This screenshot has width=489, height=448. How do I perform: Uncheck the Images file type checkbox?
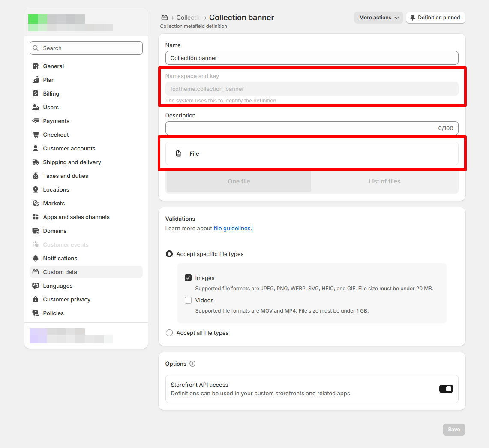coord(188,278)
